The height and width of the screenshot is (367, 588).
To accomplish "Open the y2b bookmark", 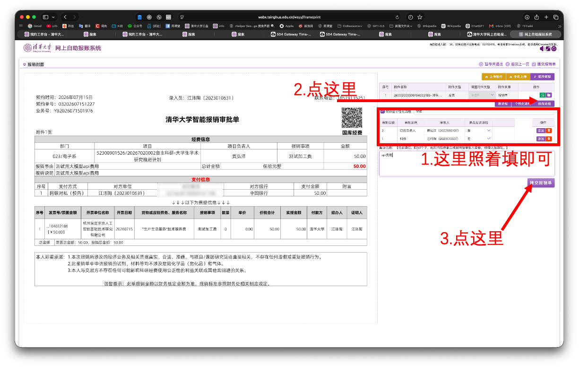I will tap(52, 26).
